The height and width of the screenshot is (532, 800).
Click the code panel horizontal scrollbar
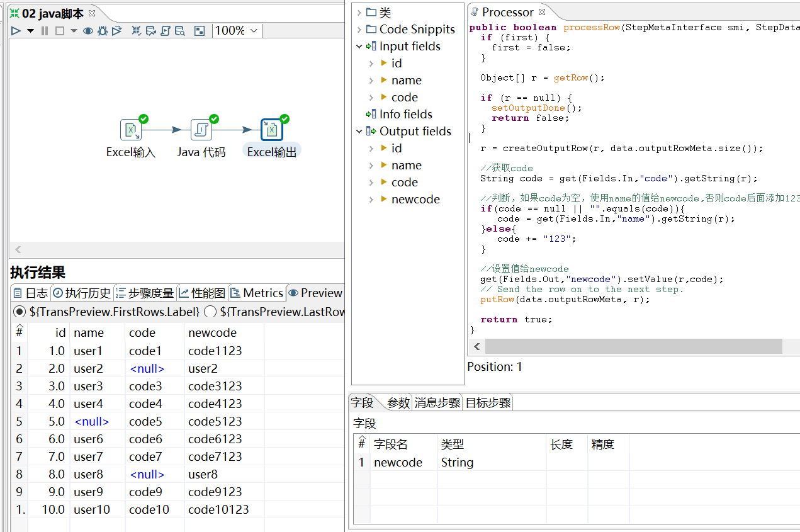pos(629,346)
